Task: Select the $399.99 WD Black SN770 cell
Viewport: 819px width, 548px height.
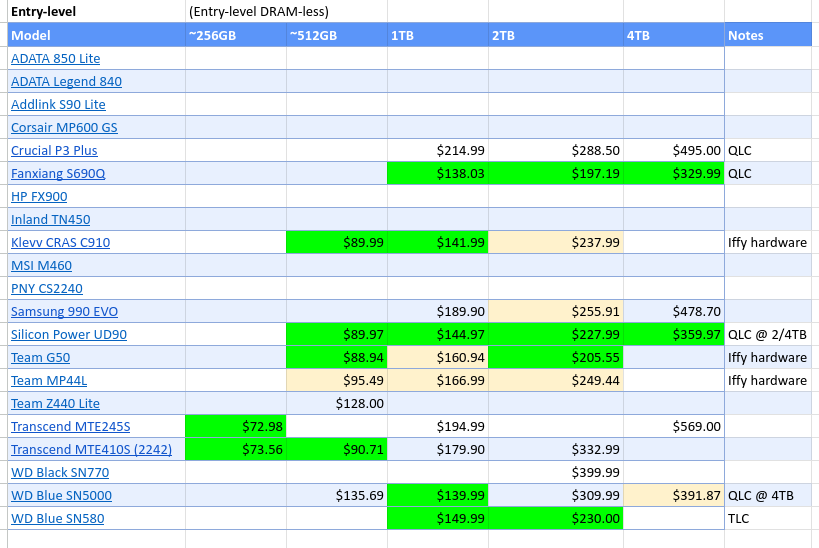Action: 556,472
